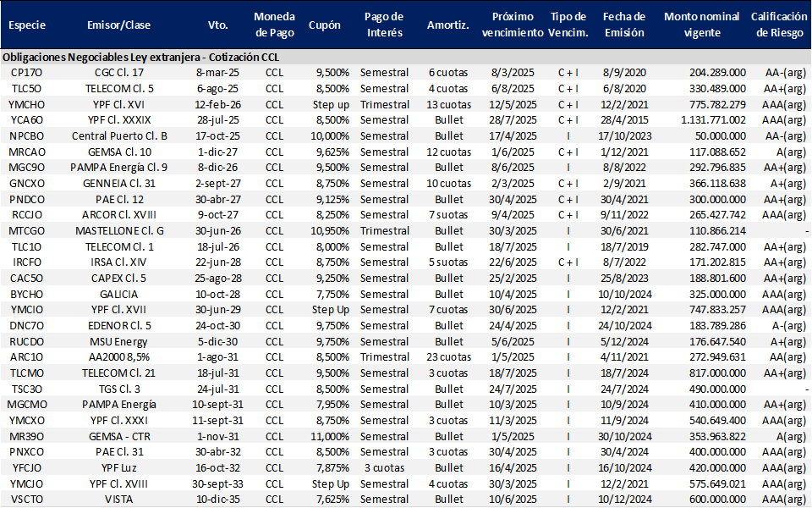Select nominal amount 1.131.771.002
Screen dimensions: 812x508
point(714,120)
